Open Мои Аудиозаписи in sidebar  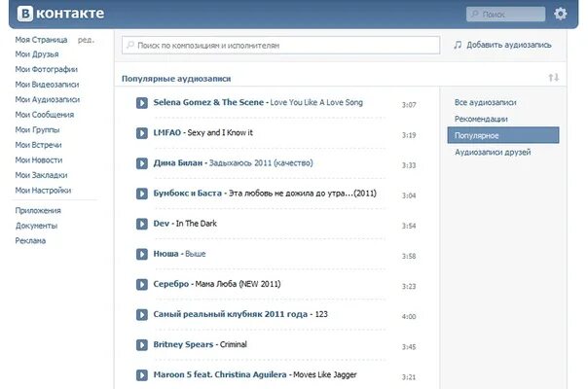tap(48, 99)
